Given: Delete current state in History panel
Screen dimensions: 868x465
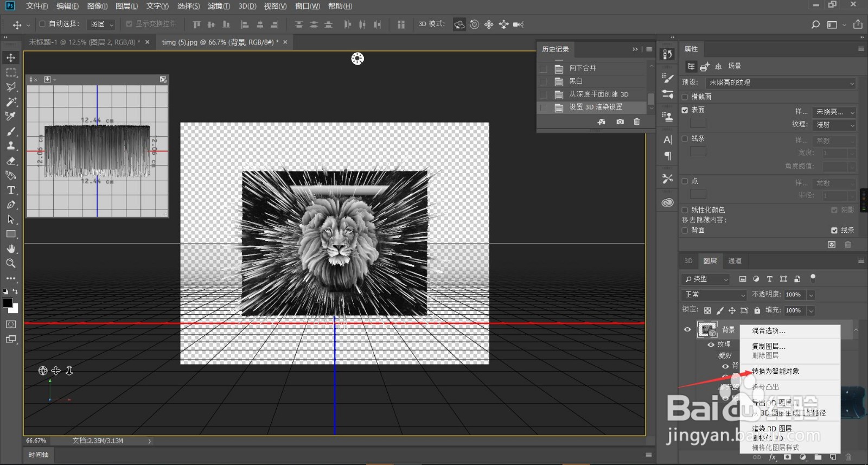Looking at the screenshot, I should click(637, 122).
